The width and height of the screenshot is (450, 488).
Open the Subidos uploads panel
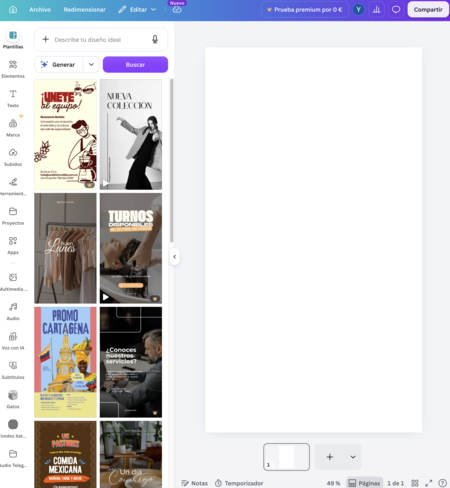point(13,157)
